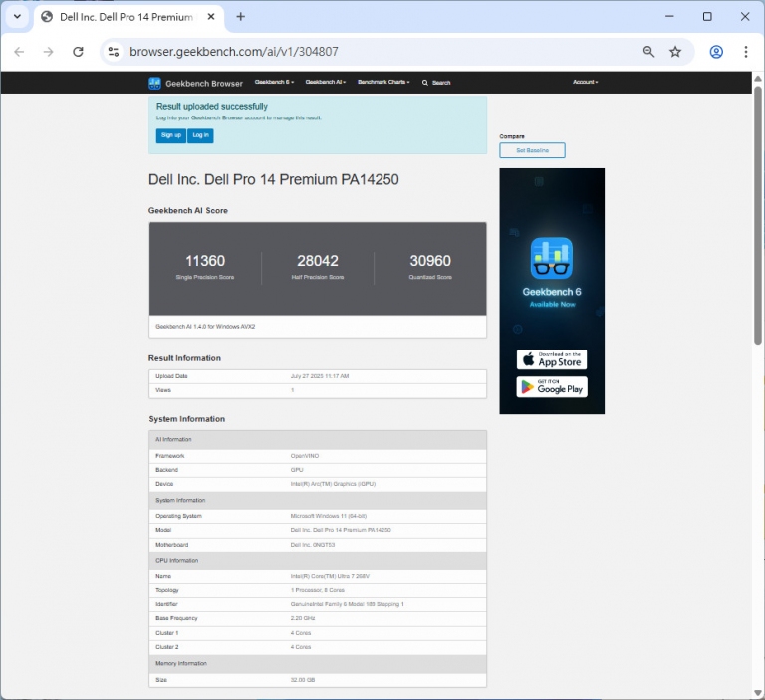Open the Google Play download badge
Image resolution: width=765 pixels, height=700 pixels.
[551, 387]
